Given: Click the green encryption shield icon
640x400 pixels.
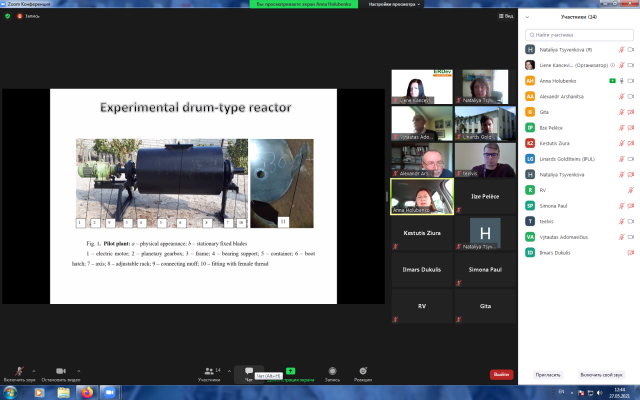Looking at the screenshot, I should (8, 16).
